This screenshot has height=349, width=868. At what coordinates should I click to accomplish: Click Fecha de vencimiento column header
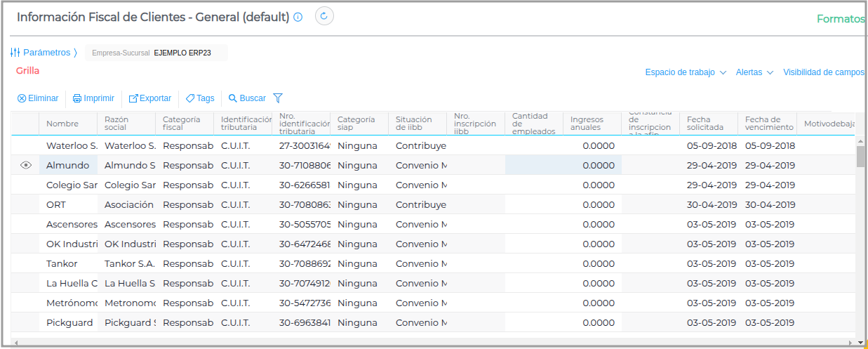coord(767,124)
